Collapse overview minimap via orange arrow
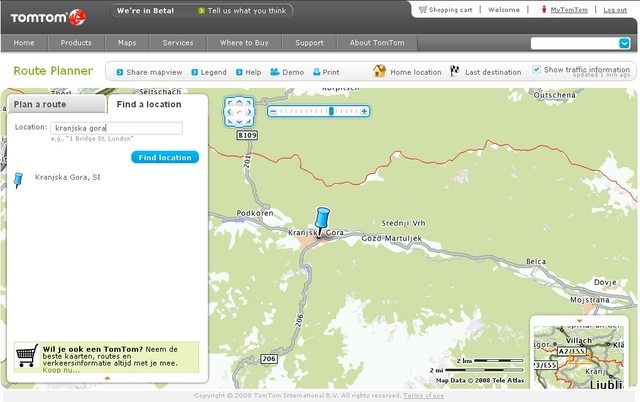 pyautogui.click(x=579, y=321)
